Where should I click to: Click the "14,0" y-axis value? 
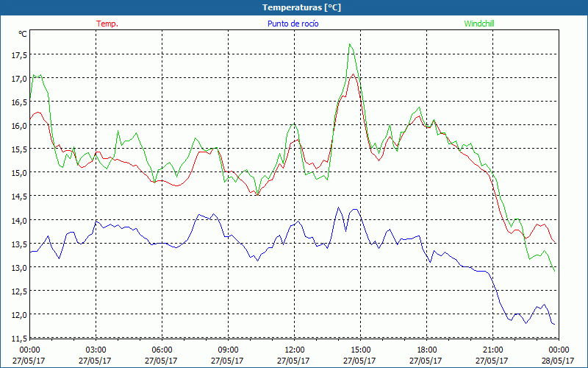(x=19, y=220)
